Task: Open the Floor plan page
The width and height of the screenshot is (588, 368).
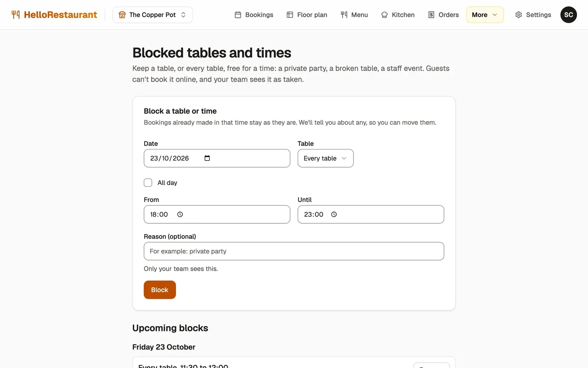Action: point(307,15)
